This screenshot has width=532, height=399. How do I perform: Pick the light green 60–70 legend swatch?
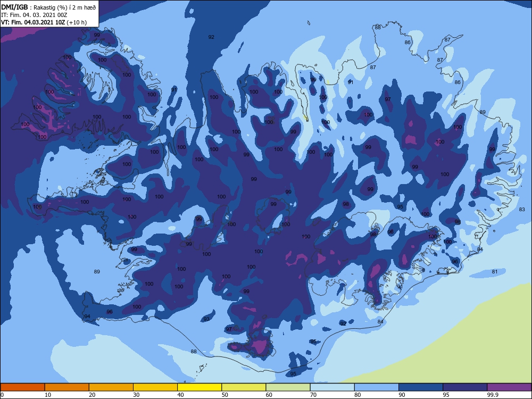point(288,387)
